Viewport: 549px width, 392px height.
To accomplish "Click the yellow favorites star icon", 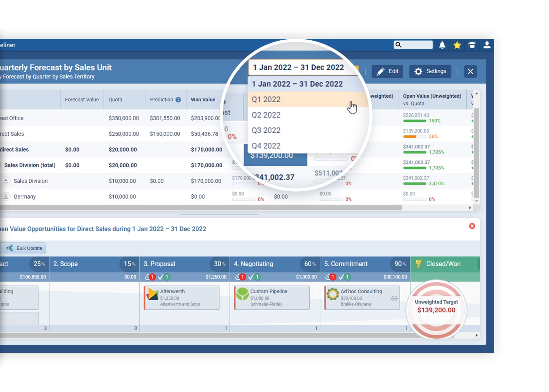I will coord(457,45).
